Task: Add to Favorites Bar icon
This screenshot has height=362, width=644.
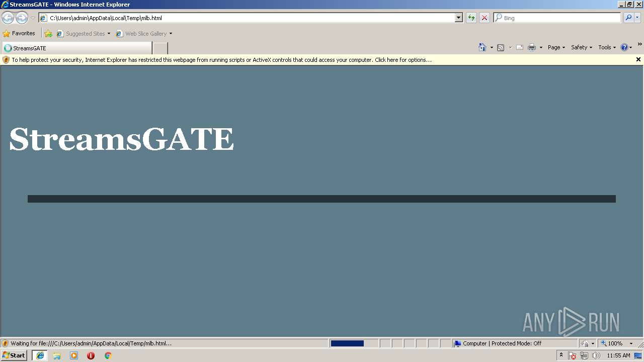Action: point(48,34)
